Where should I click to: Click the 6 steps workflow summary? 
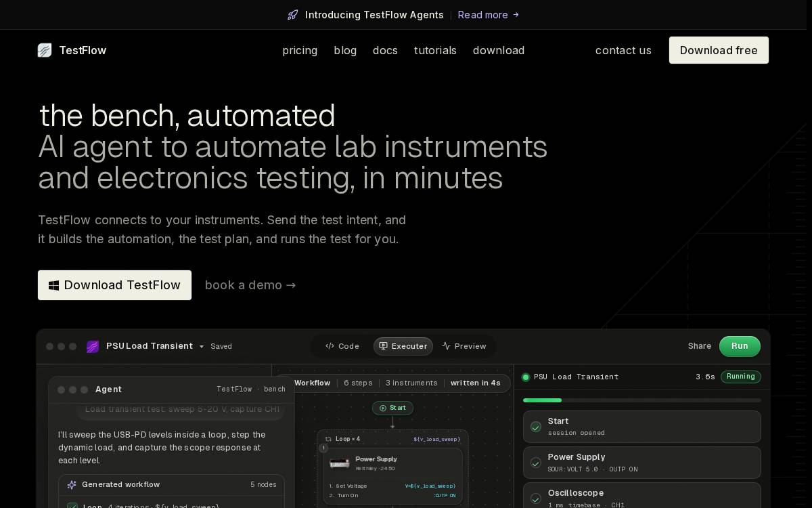(x=358, y=383)
